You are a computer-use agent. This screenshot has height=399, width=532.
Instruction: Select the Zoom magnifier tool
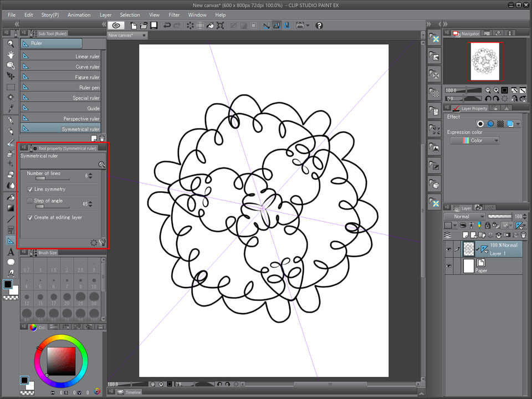(11, 44)
